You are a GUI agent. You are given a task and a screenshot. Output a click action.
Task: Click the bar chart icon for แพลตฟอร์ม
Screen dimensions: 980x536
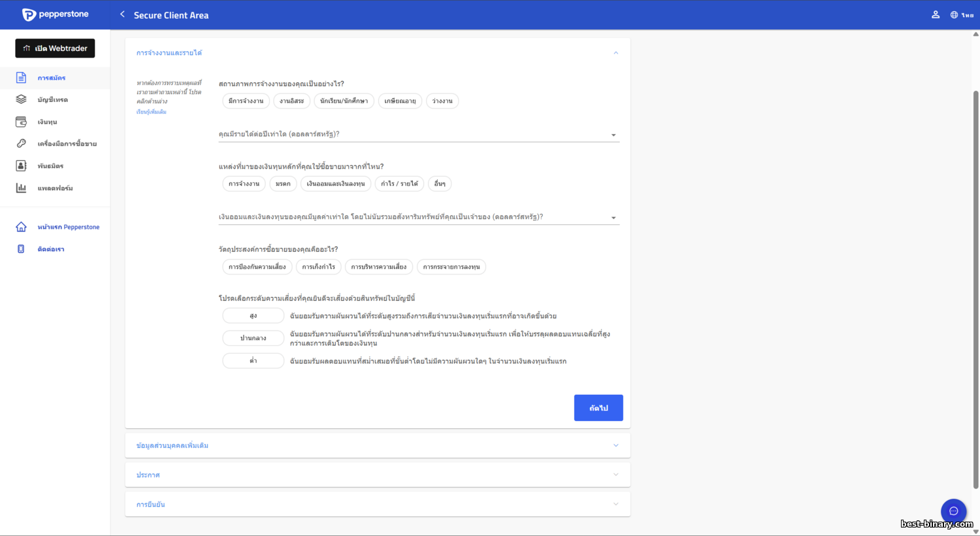pyautogui.click(x=21, y=188)
